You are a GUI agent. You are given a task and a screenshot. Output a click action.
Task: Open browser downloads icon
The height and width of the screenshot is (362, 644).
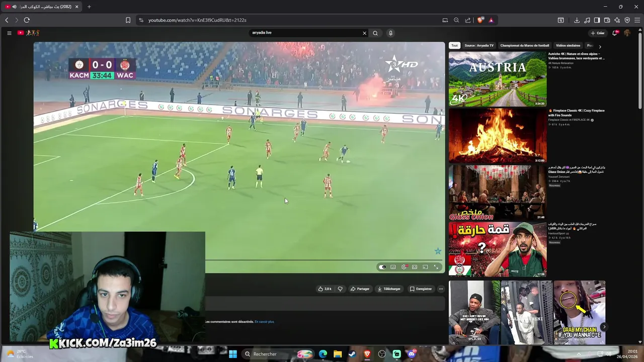[577, 20]
